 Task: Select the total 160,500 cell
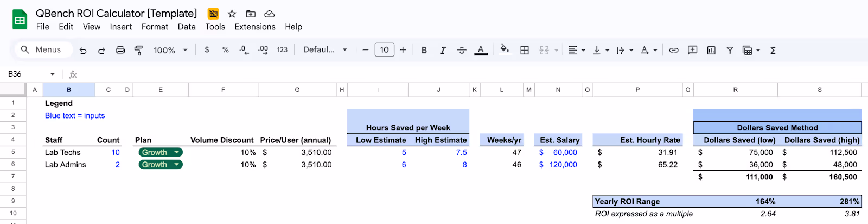coord(820,177)
